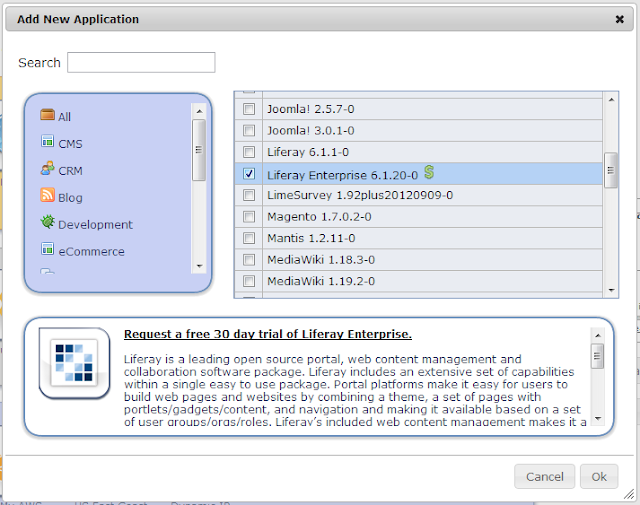Click the Liferay Enterprise 6.1.20-0 row text
The height and width of the screenshot is (505, 640).
pos(342,175)
